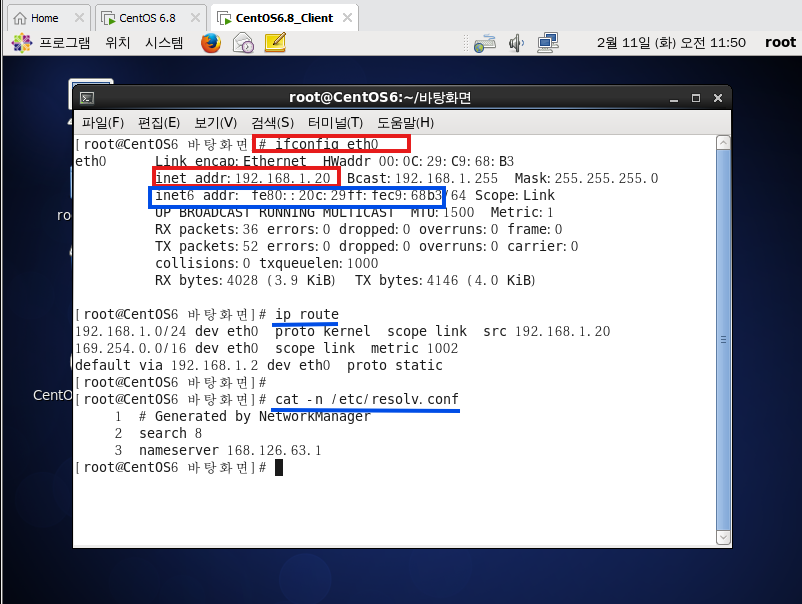Image resolution: width=802 pixels, height=604 pixels.
Task: Minimize the terminal window
Action: click(674, 98)
